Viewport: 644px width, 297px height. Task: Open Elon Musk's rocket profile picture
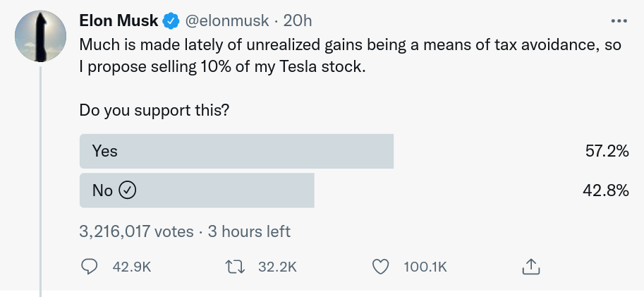point(40,37)
